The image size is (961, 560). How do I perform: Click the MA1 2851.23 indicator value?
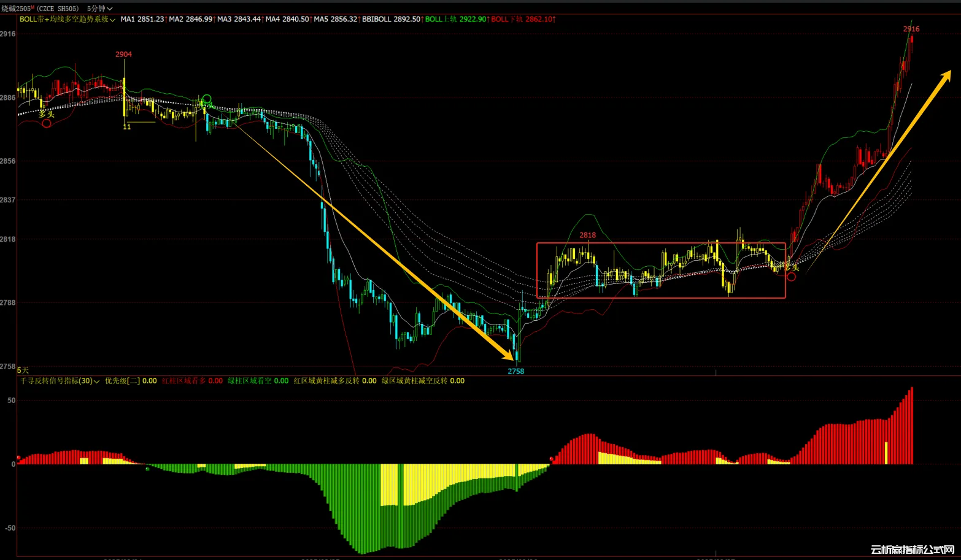pyautogui.click(x=142, y=20)
